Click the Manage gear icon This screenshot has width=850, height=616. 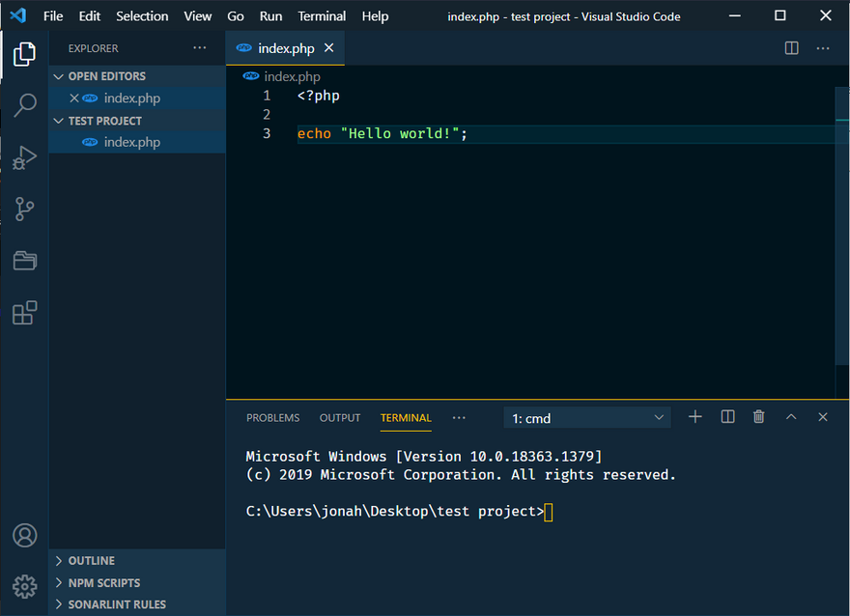25,585
